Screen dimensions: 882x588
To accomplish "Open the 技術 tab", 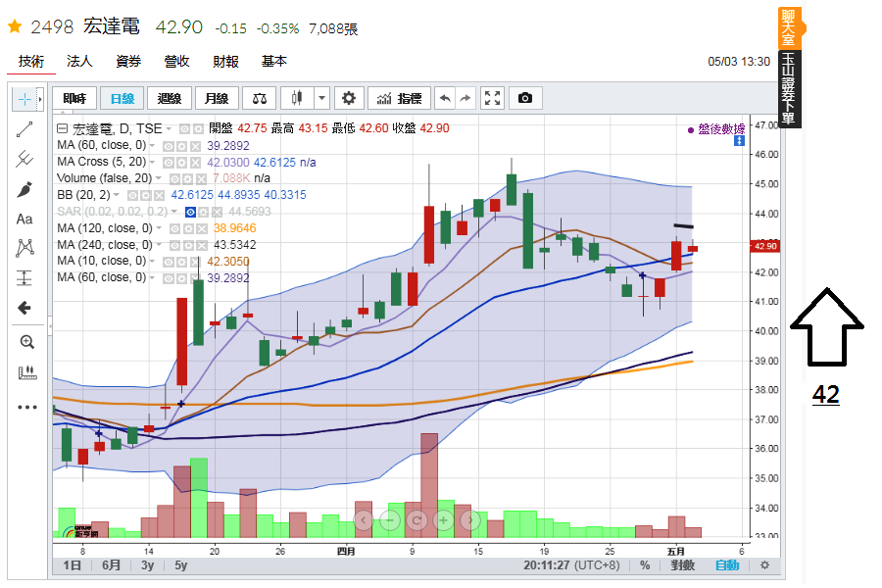I will tap(31, 61).
